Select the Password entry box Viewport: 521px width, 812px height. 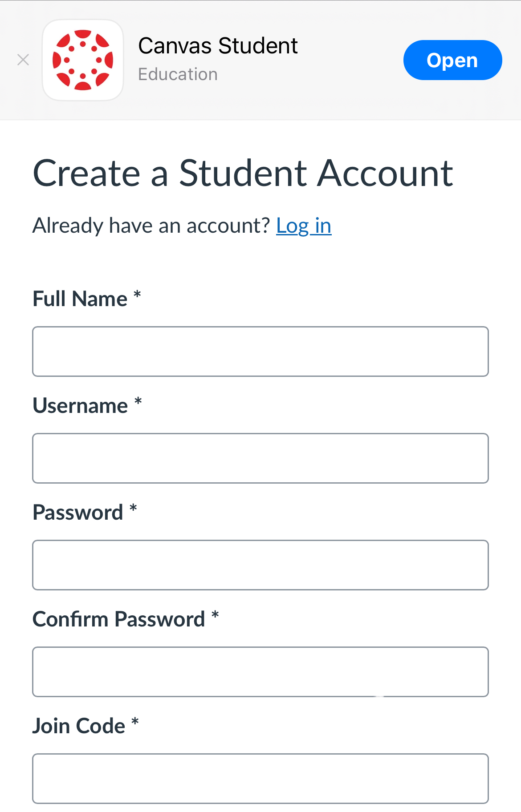(x=260, y=565)
